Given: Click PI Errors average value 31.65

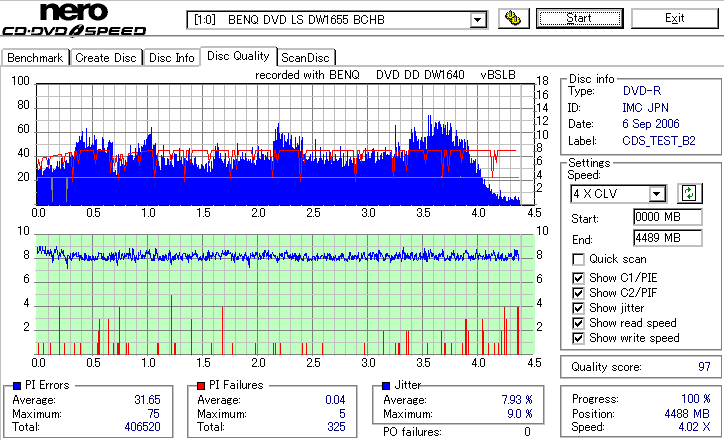Looking at the screenshot, I should pos(147,400).
